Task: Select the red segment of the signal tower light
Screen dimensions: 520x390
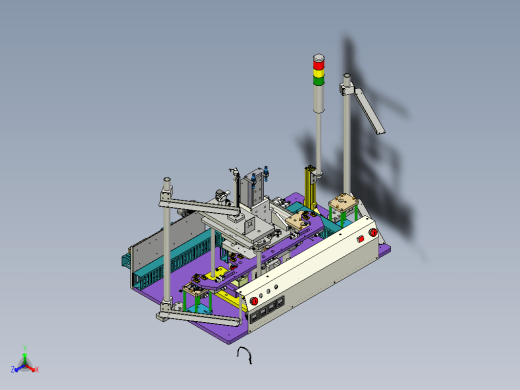Action: click(x=318, y=65)
